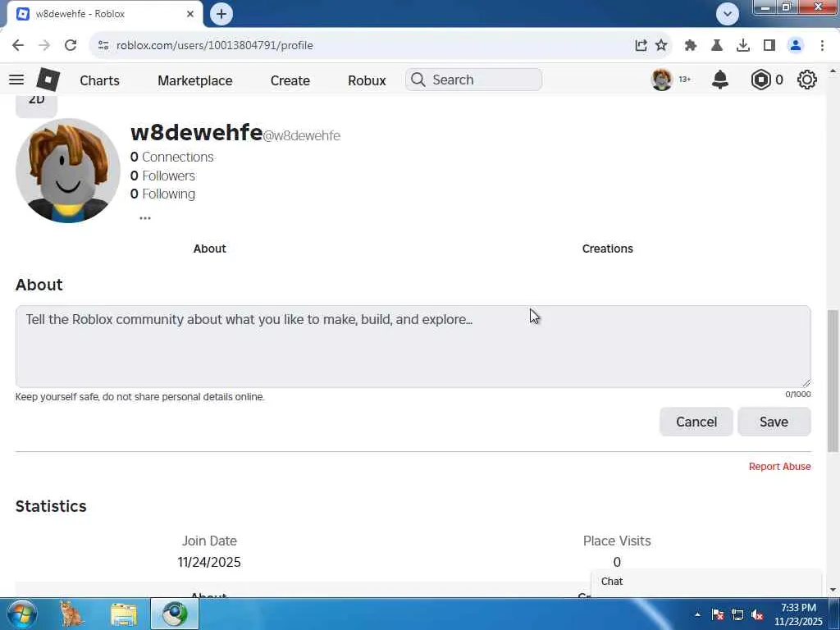Screen dimensions: 840x630
Task: Click the taskbar clock 7:33 PM
Action: click(798, 608)
